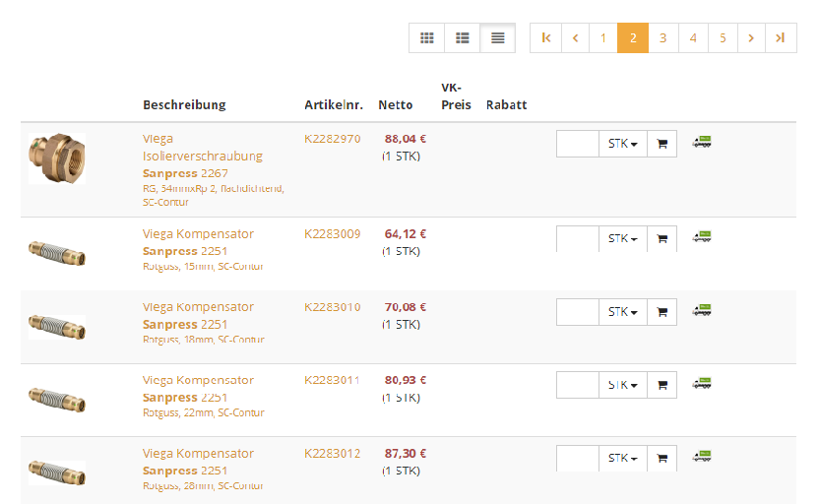Check delivery truck icon for K2283012
819x504 pixels.
coord(702,457)
